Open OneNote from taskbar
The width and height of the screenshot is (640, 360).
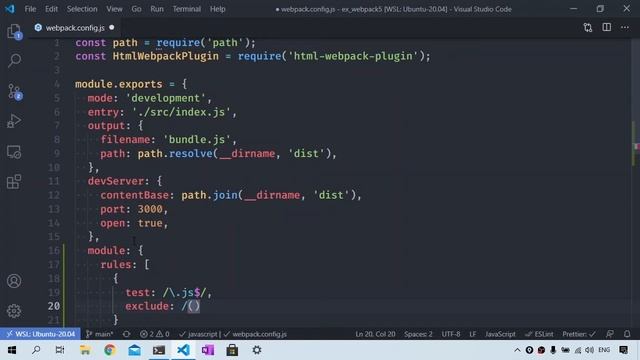(x=207, y=350)
